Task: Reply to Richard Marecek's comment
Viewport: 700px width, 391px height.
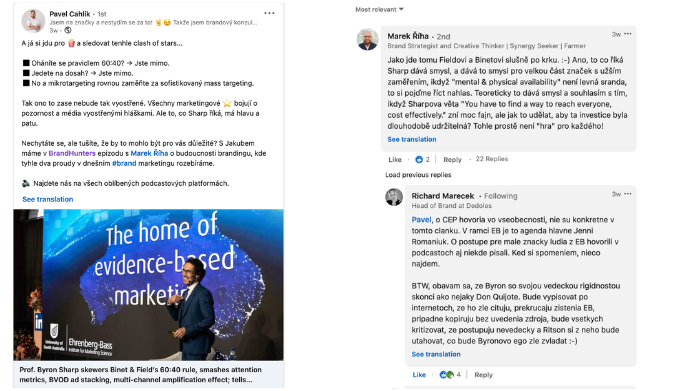Action: click(x=483, y=375)
